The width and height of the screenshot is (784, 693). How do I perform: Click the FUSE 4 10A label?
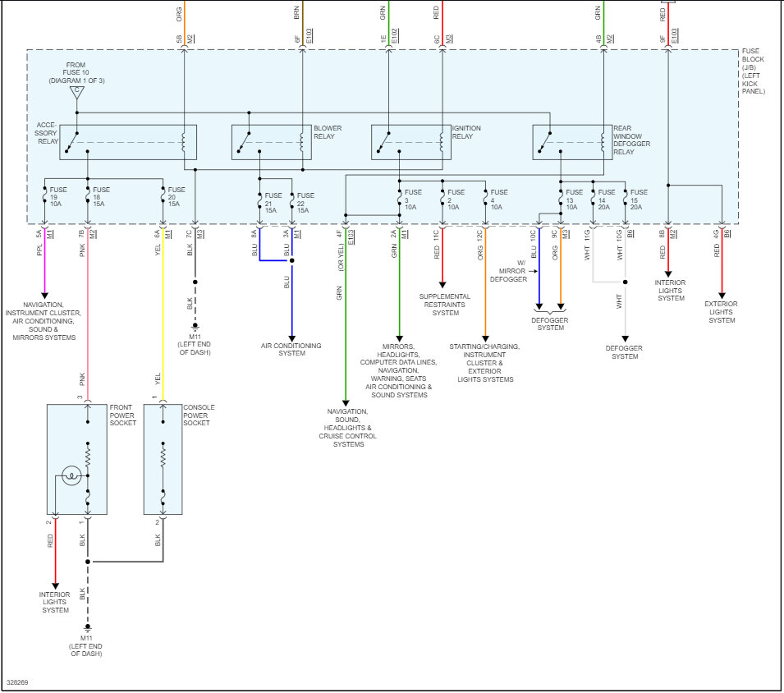coord(498,199)
